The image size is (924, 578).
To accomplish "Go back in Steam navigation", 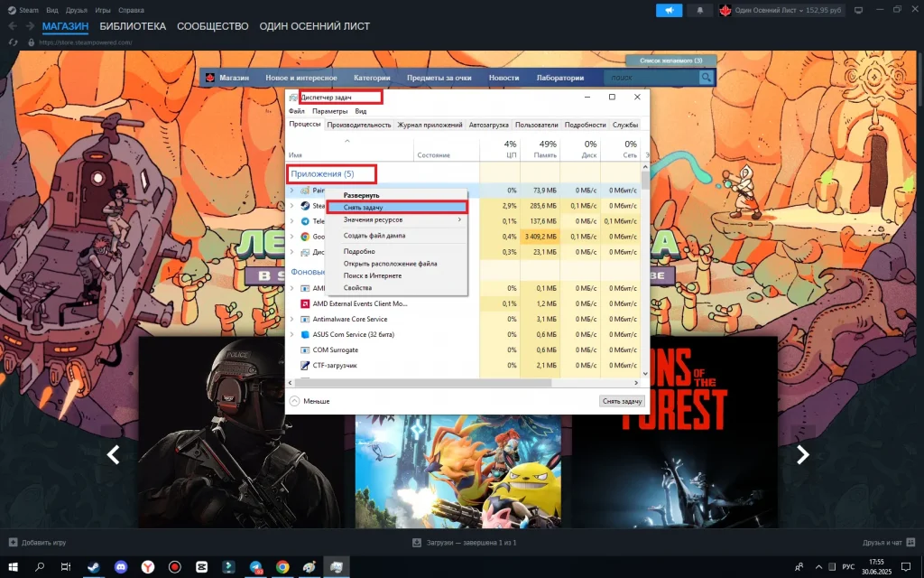I will 13,26.
